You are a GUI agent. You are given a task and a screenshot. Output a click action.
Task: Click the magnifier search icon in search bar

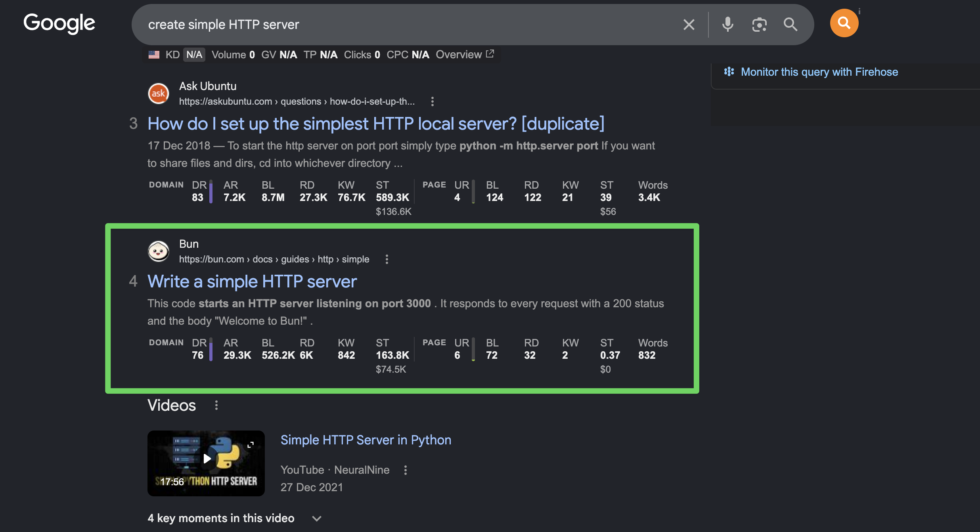[790, 25]
